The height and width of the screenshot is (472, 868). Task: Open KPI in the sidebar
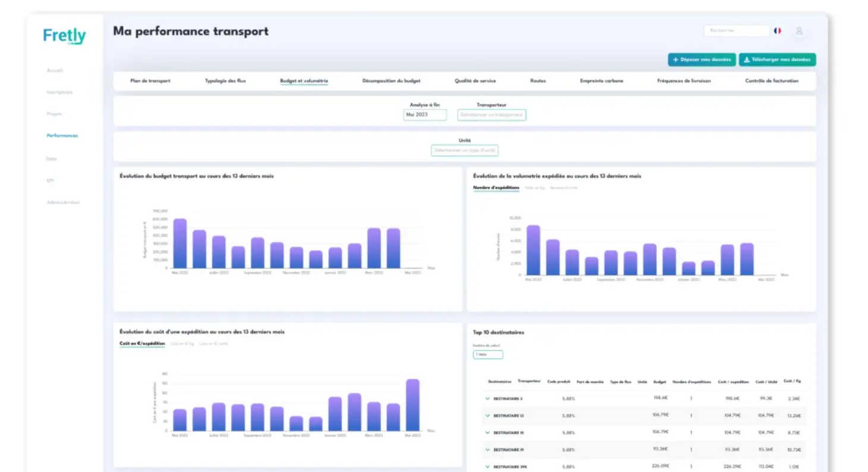[x=50, y=181]
